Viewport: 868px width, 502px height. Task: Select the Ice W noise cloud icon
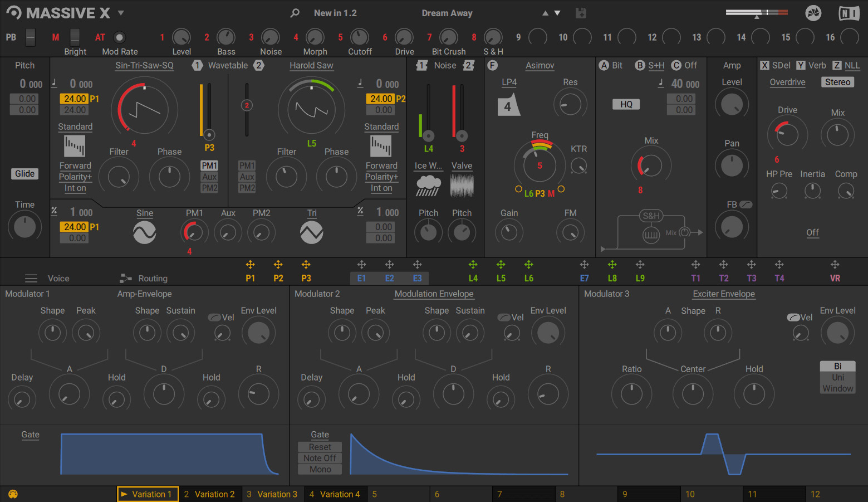coord(428,186)
